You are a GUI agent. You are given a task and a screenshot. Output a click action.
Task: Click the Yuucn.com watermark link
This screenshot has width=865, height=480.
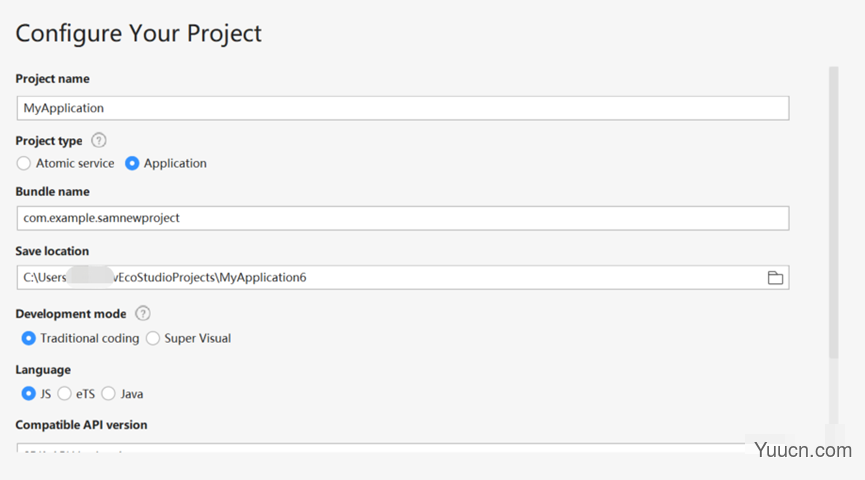pos(803,450)
